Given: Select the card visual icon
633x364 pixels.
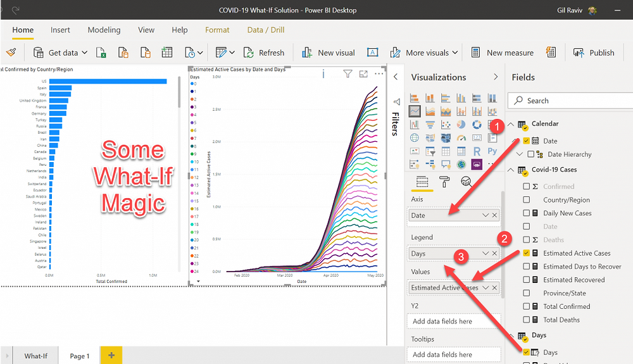Looking at the screenshot, I should pos(477,138).
